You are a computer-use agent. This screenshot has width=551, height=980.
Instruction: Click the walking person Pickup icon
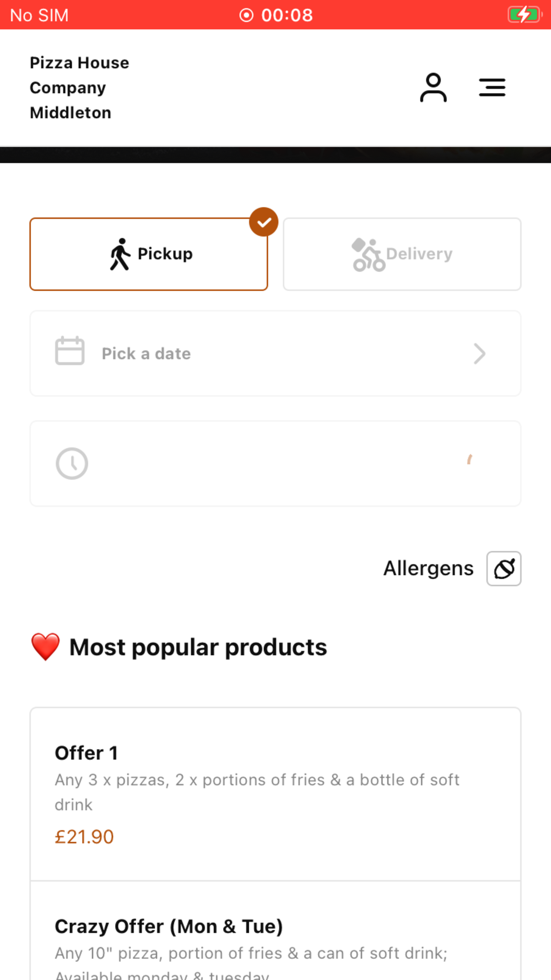click(x=120, y=254)
